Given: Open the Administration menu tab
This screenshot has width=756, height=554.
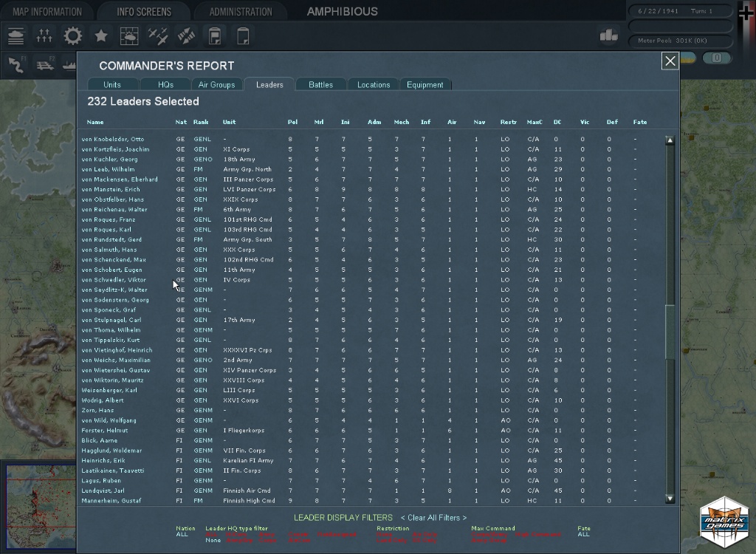Looking at the screenshot, I should pos(241,12).
